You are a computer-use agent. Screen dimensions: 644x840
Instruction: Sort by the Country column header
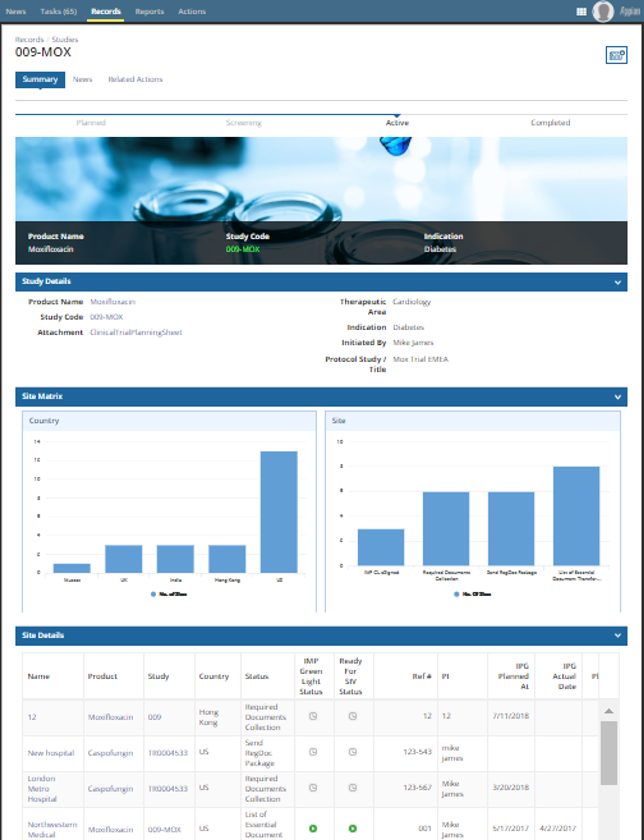point(213,676)
